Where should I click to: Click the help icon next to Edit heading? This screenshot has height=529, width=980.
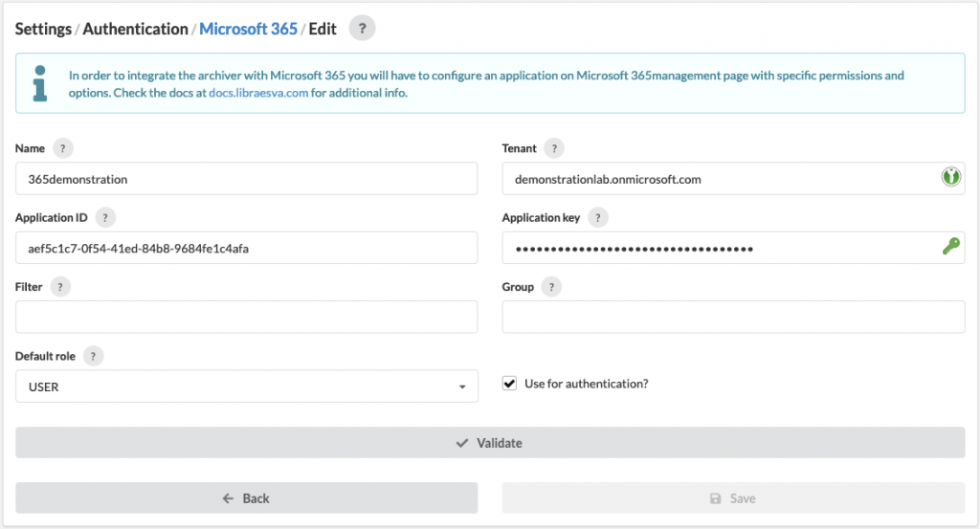click(362, 28)
